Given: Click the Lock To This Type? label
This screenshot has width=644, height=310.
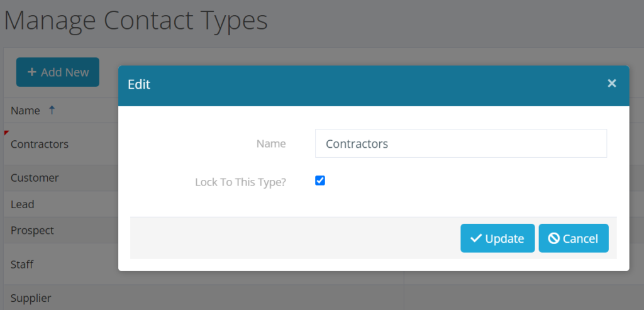Looking at the screenshot, I should [240, 182].
